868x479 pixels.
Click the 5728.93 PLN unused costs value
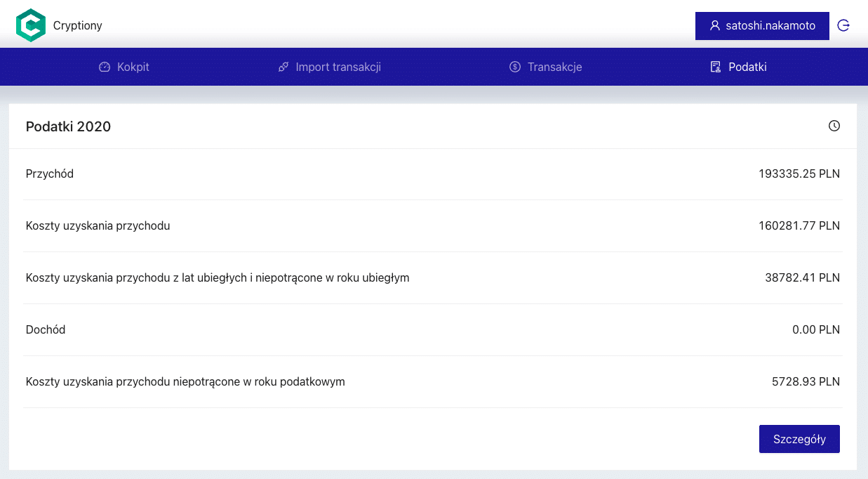pos(806,382)
